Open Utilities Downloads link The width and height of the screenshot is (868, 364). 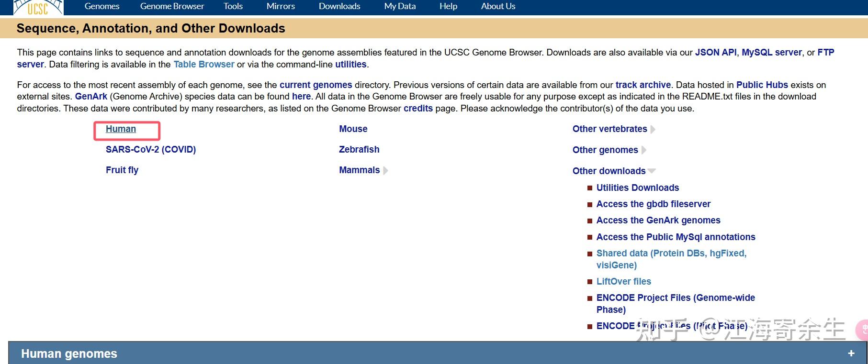tap(638, 188)
